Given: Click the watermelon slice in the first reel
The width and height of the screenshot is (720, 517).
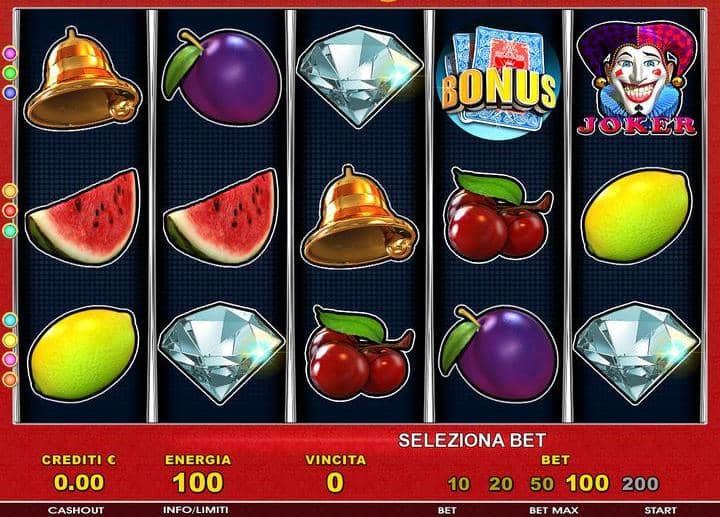Looking at the screenshot, I should click(x=82, y=216).
